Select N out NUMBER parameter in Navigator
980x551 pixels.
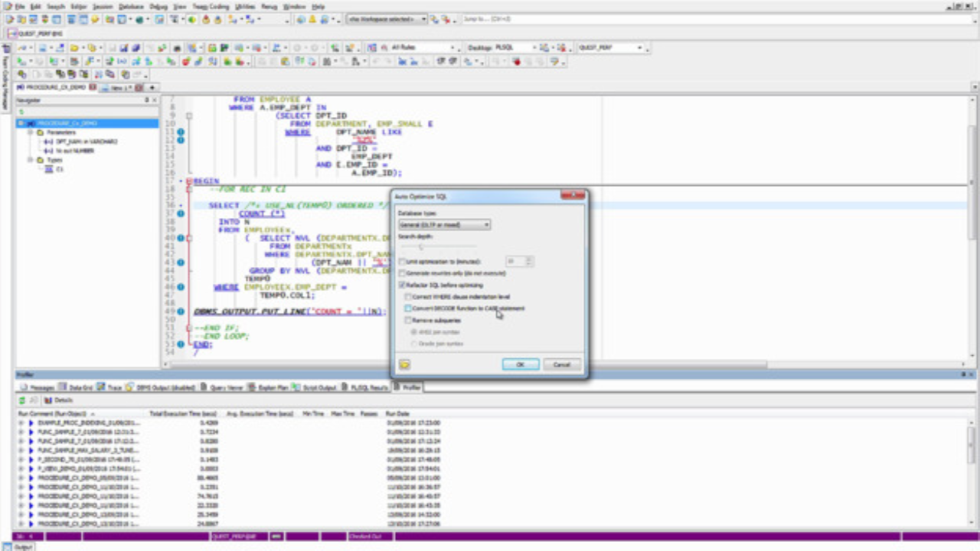point(68,151)
